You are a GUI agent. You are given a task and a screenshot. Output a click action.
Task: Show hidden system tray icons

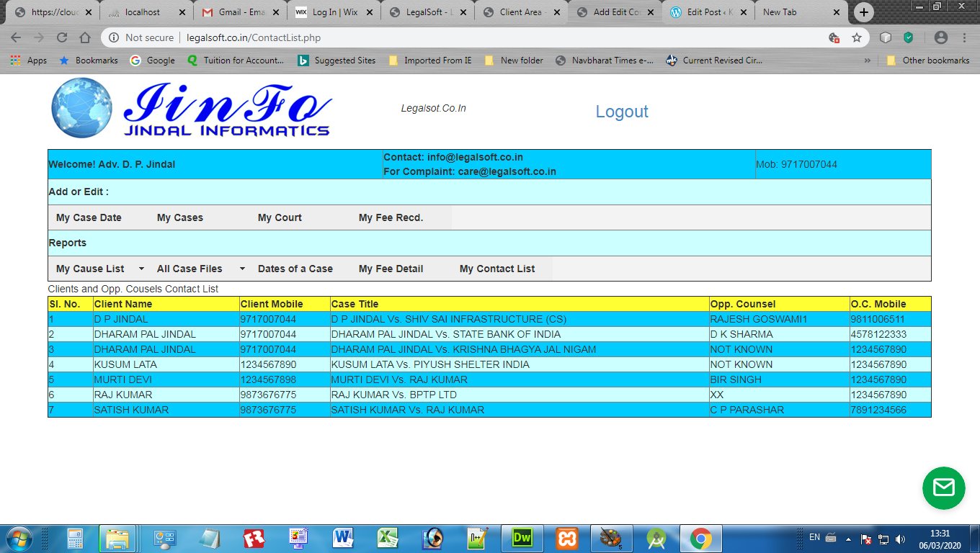pyautogui.click(x=849, y=538)
